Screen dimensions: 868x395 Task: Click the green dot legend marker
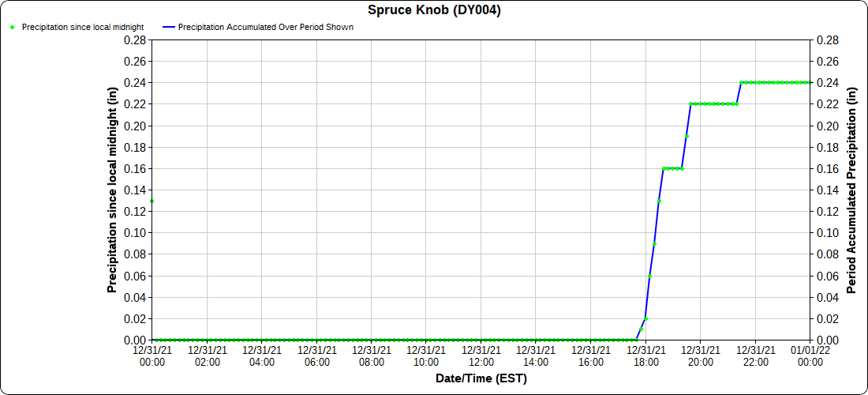(13, 27)
